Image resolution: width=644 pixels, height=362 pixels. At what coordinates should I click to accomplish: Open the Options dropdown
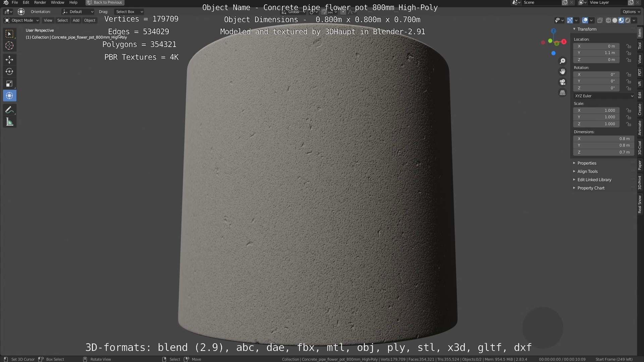point(631,12)
